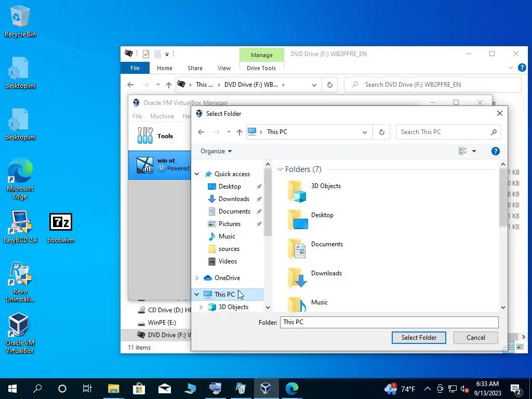Refresh the DVD Drive Explorer window
The width and height of the screenshot is (532, 399).
point(329,85)
